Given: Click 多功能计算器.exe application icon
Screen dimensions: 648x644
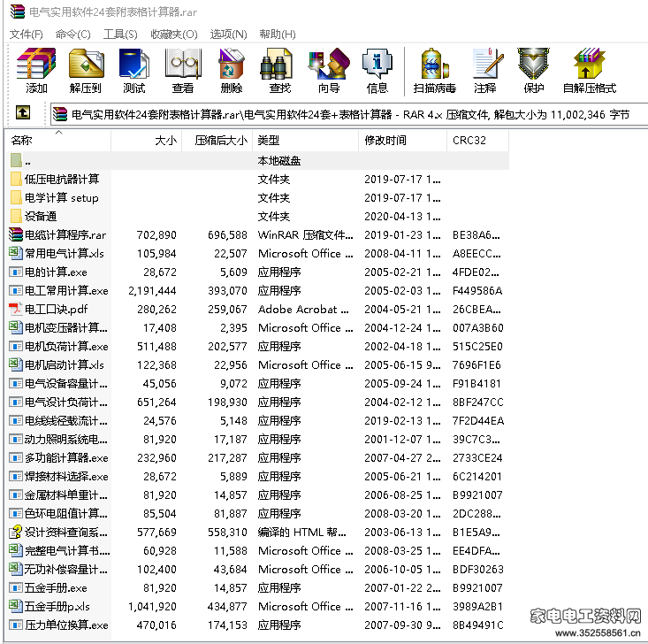Looking at the screenshot, I should [x=16, y=457].
